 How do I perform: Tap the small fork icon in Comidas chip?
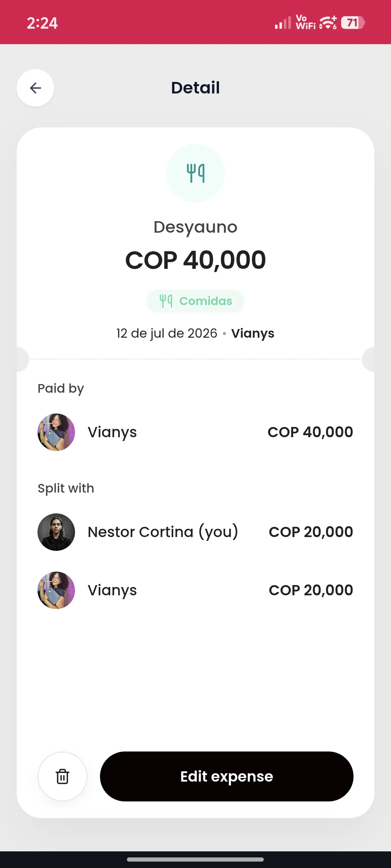tap(166, 301)
